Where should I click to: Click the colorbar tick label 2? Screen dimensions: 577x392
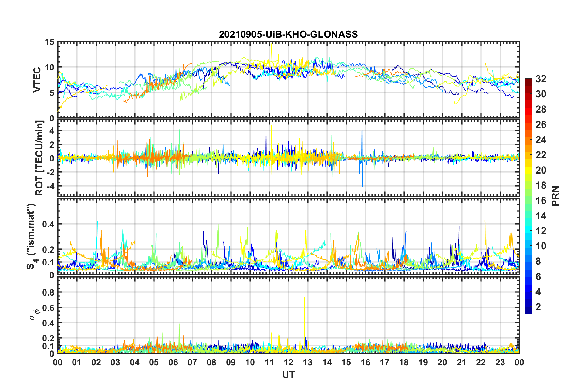pyautogui.click(x=538, y=307)
